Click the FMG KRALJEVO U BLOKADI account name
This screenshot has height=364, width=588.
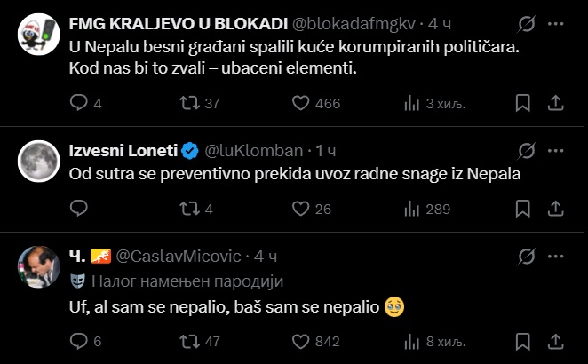[179, 24]
